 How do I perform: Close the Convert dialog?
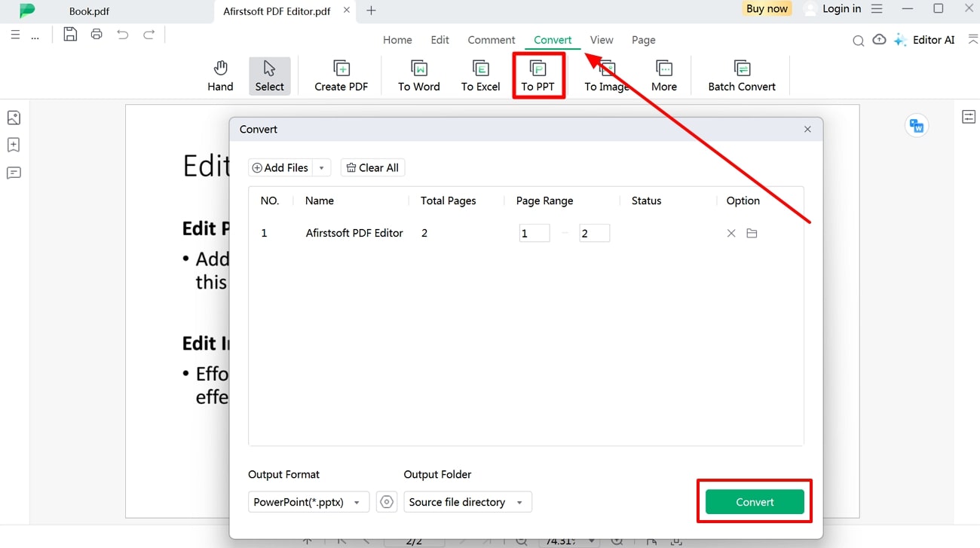(807, 130)
